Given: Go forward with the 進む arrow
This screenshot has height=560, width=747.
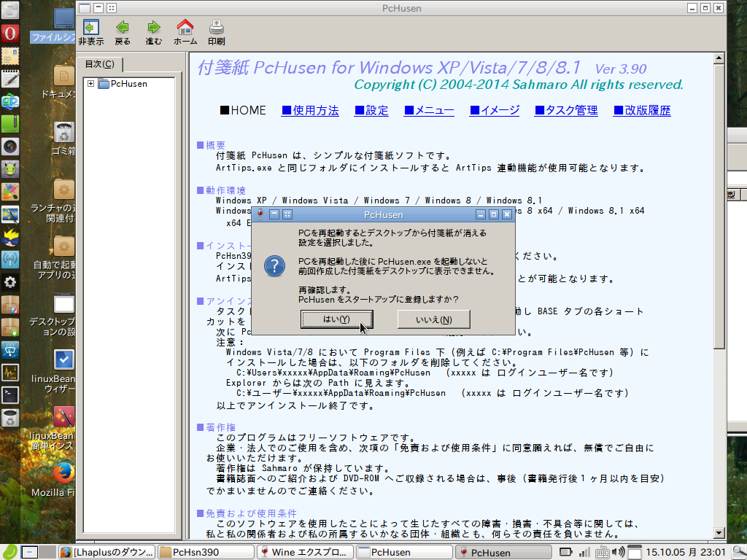Looking at the screenshot, I should (x=153, y=32).
